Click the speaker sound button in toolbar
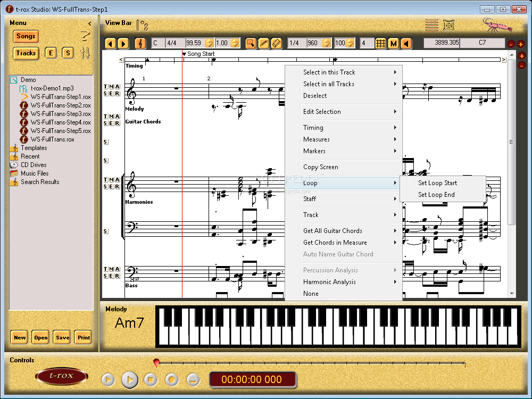532x399 pixels. click(x=406, y=43)
